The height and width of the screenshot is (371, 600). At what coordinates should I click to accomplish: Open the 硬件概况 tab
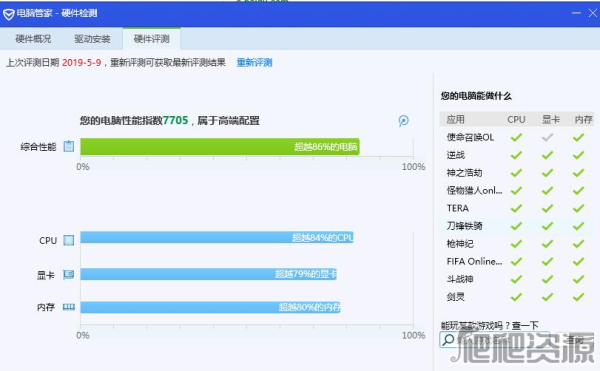[x=33, y=39]
